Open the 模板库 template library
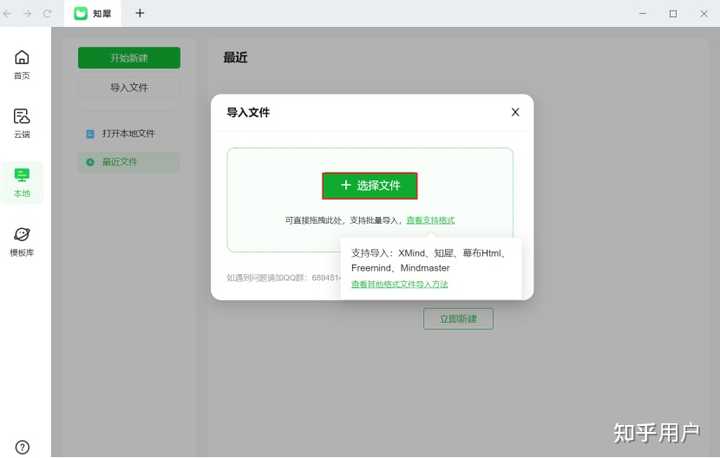 coord(22,241)
